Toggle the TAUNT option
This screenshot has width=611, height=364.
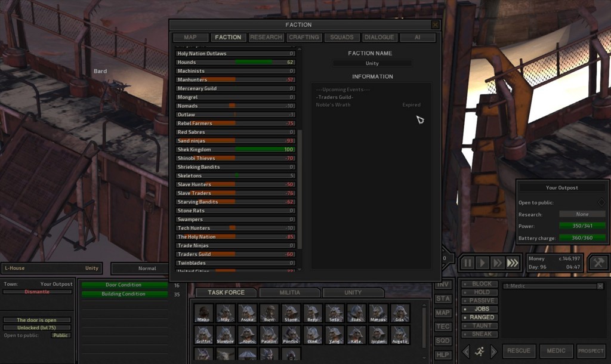click(480, 326)
